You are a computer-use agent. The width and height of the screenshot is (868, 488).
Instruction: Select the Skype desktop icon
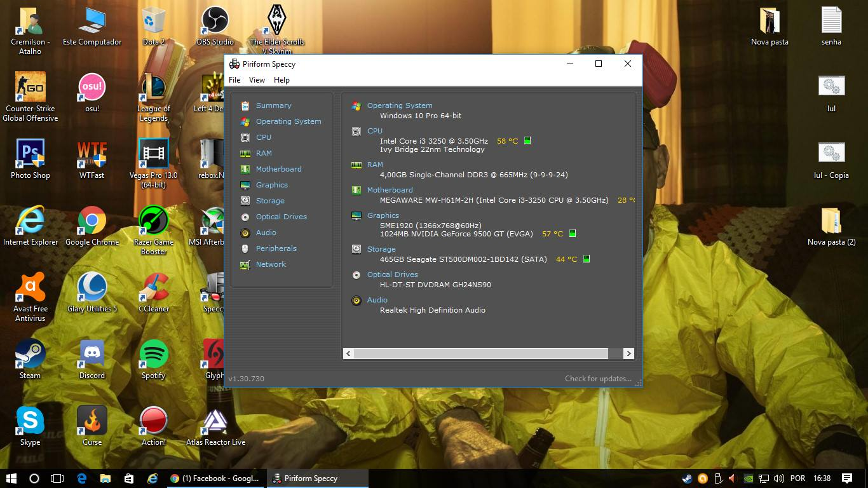[31, 426]
